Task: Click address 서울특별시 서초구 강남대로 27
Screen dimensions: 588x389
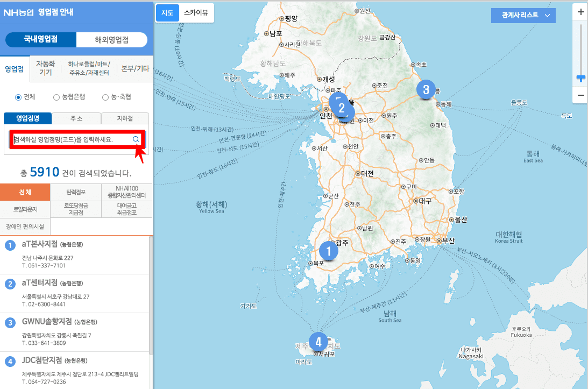Action: (x=55, y=296)
